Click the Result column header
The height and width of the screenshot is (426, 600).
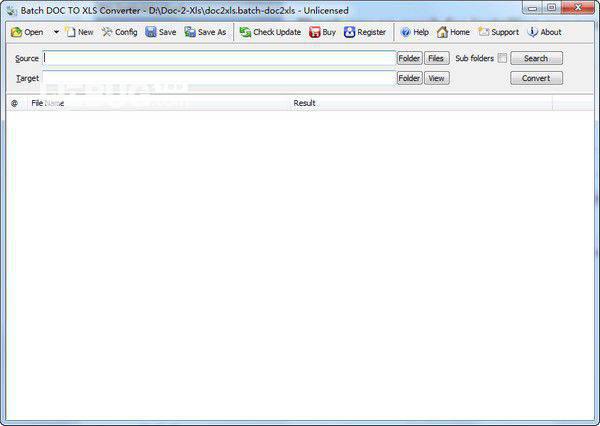click(421, 103)
